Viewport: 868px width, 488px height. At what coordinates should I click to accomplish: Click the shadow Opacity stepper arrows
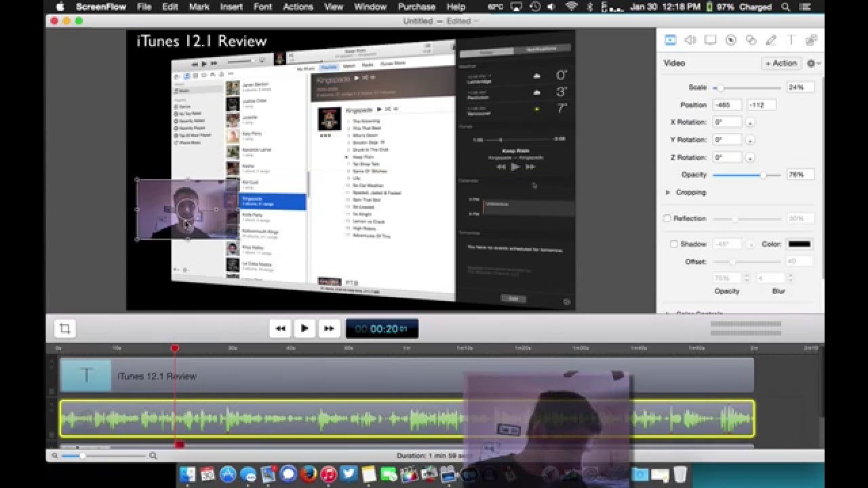[747, 278]
